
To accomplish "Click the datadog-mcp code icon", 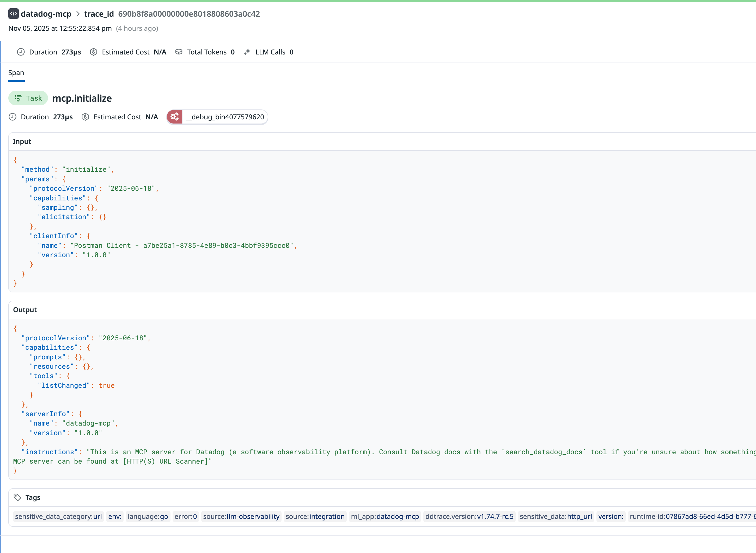I will coord(13,14).
